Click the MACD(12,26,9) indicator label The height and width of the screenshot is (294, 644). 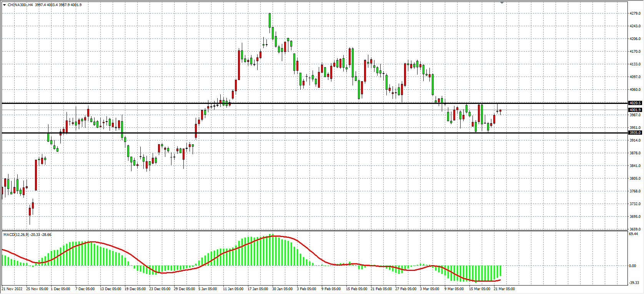point(16,235)
